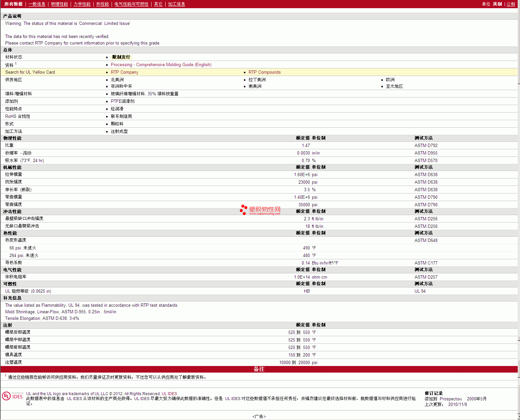Click the 广告 label at bottom

(259, 417)
